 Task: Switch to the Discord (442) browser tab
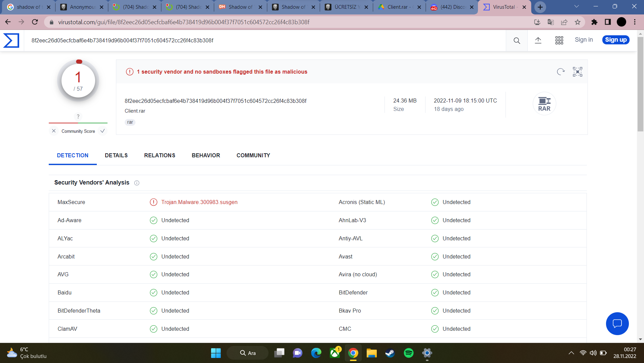452,7
